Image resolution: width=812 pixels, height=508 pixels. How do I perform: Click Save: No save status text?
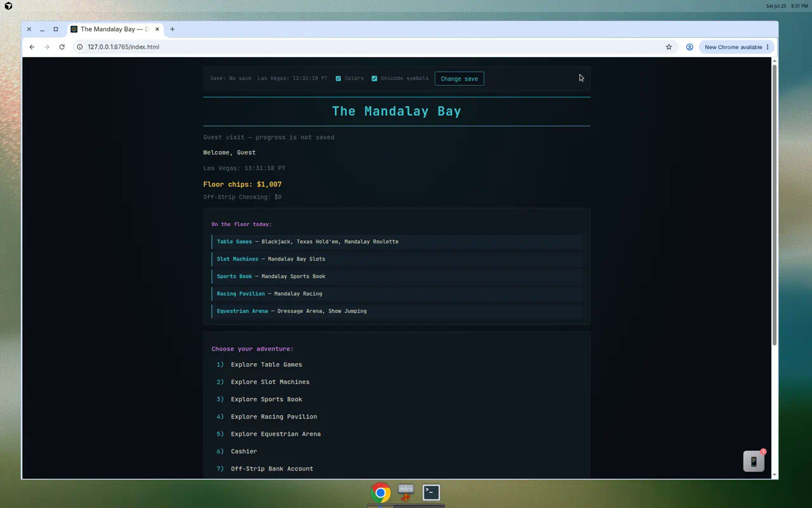[230, 79]
